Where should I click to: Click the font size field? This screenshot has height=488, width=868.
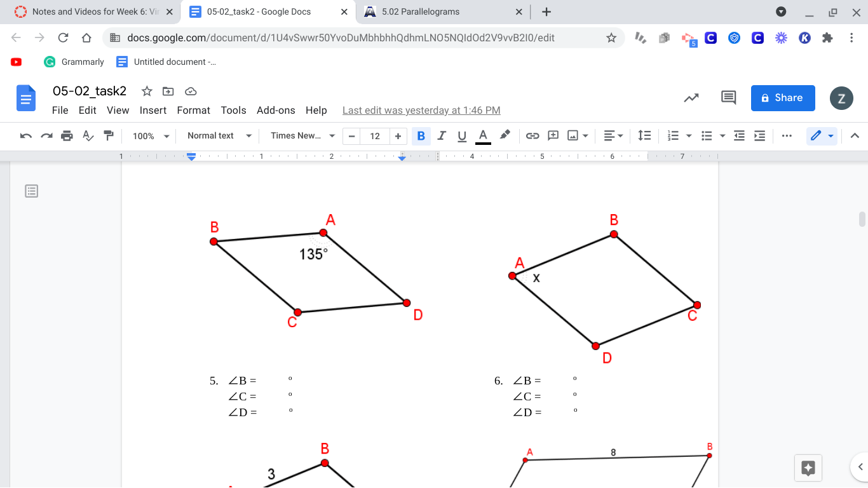pos(375,136)
